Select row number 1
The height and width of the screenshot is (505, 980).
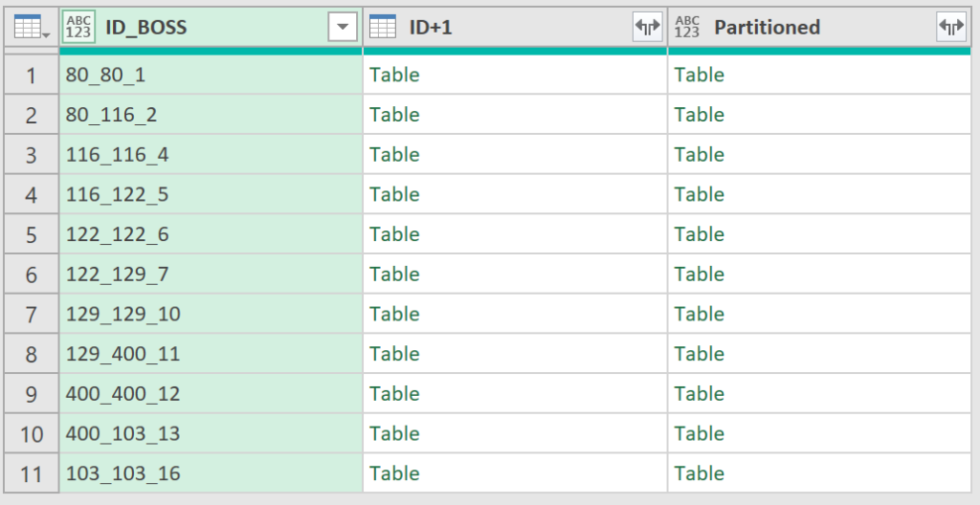pos(32,75)
